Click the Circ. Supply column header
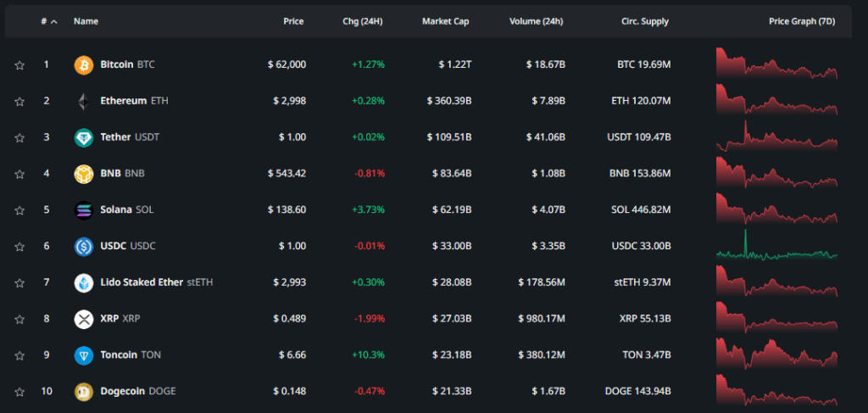Image resolution: width=868 pixels, height=413 pixels. [644, 21]
